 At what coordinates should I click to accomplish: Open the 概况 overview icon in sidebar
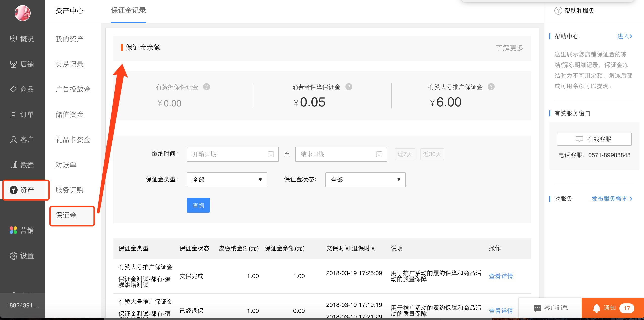(x=13, y=39)
